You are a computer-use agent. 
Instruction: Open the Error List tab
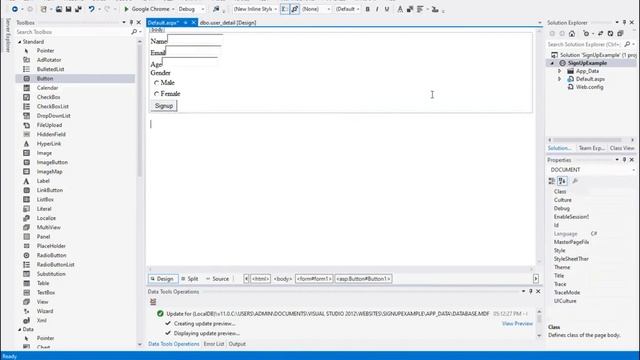(x=214, y=344)
